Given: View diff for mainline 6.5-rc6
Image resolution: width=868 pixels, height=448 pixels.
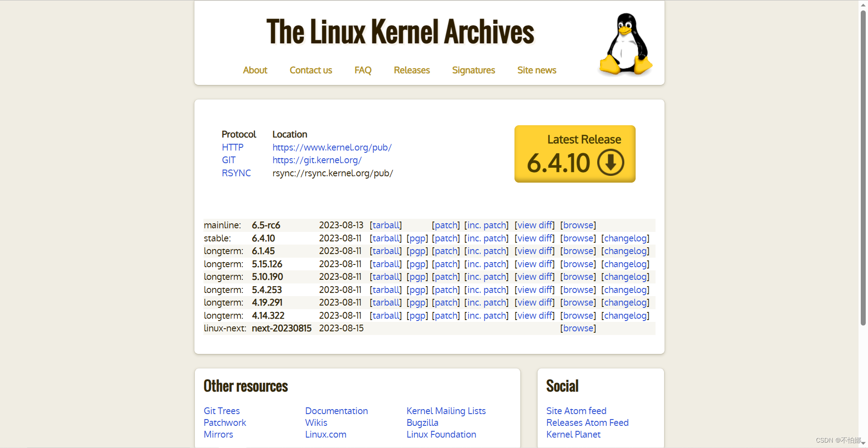Looking at the screenshot, I should pyautogui.click(x=534, y=225).
